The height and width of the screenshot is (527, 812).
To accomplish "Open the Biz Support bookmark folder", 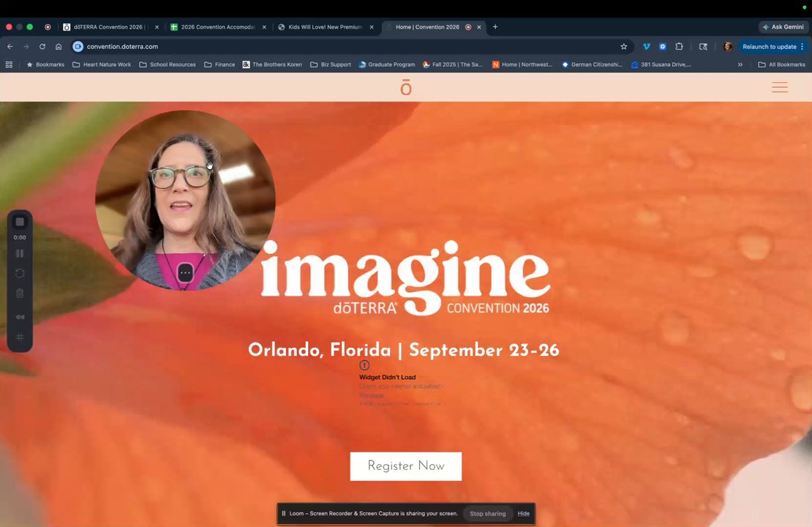I will click(x=331, y=64).
